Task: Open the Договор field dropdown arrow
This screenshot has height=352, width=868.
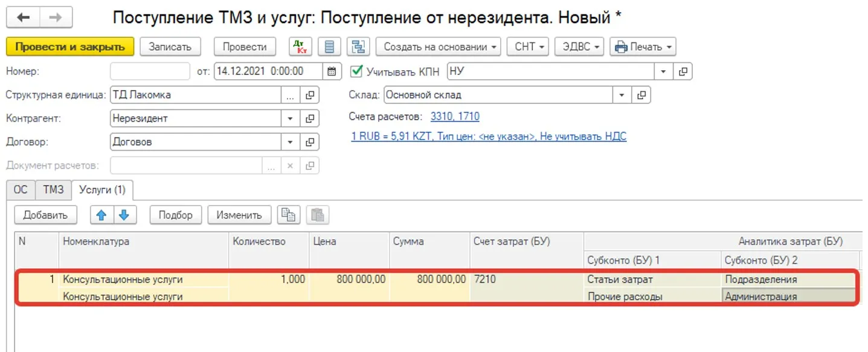Action: coord(291,142)
